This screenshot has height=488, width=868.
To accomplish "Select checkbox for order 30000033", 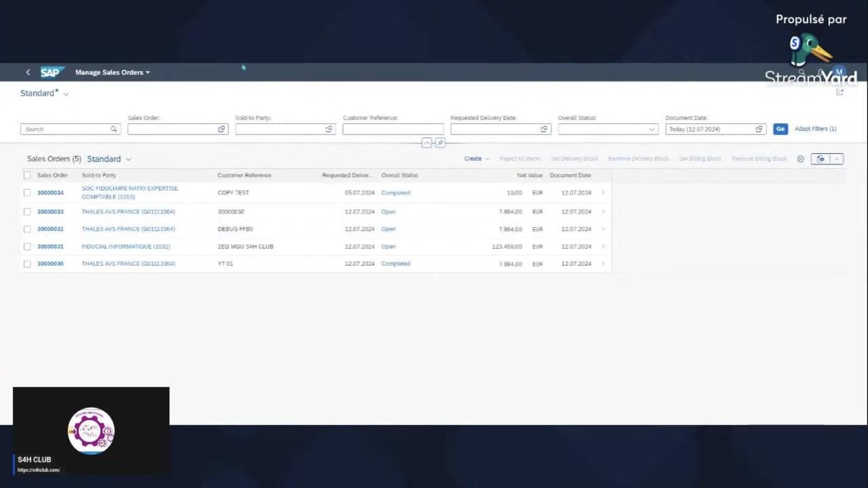I will coord(27,212).
